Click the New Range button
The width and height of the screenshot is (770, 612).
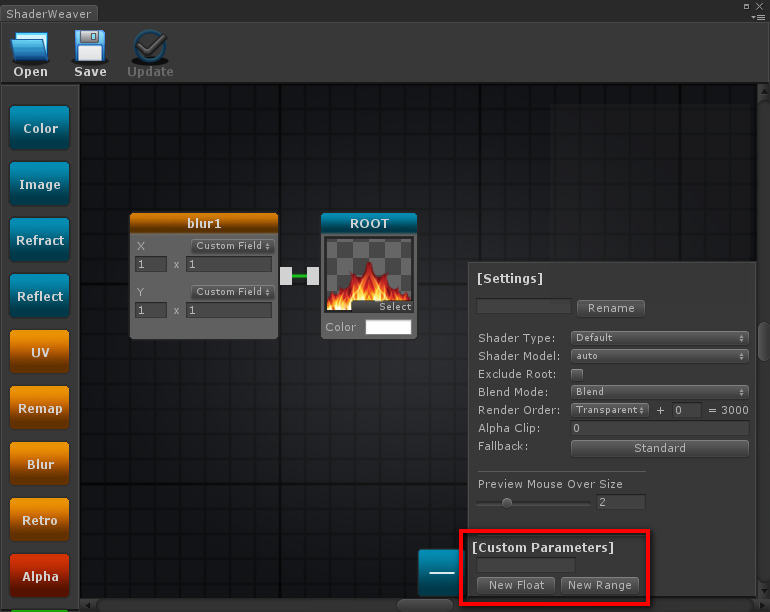click(600, 585)
